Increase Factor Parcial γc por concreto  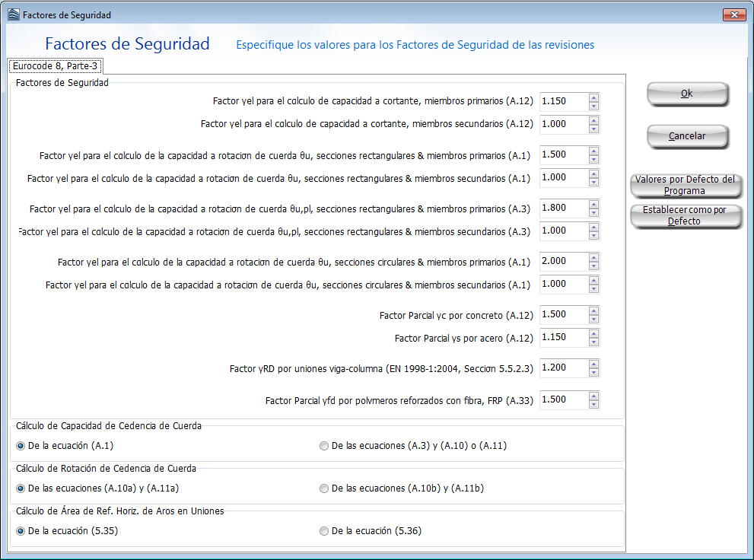[x=593, y=310]
